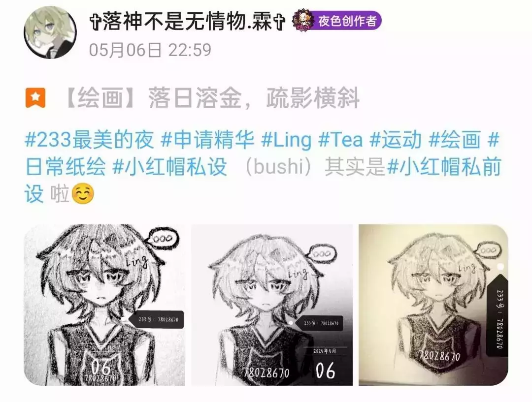This screenshot has width=532, height=402.
Task: Tap the #小红帽私设 hashtag
Action: (169, 167)
